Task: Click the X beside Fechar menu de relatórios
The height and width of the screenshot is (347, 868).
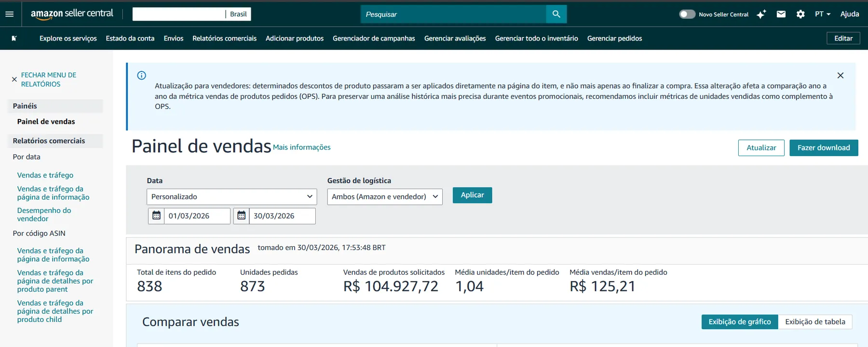Action: (14, 79)
